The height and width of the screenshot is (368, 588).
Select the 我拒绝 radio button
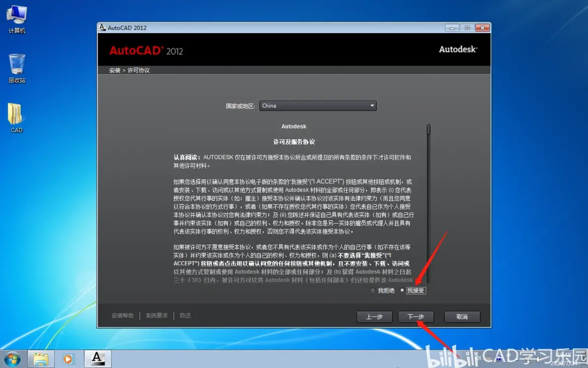373,290
